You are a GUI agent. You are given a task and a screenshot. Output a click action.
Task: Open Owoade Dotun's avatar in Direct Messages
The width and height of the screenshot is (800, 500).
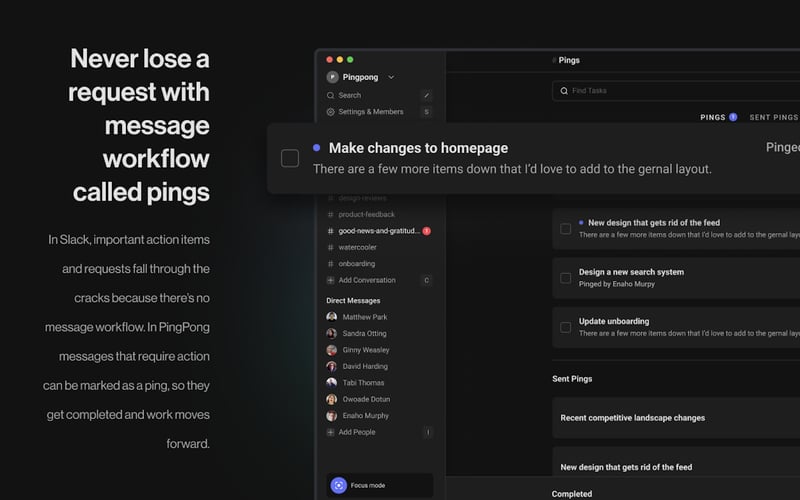click(332, 399)
